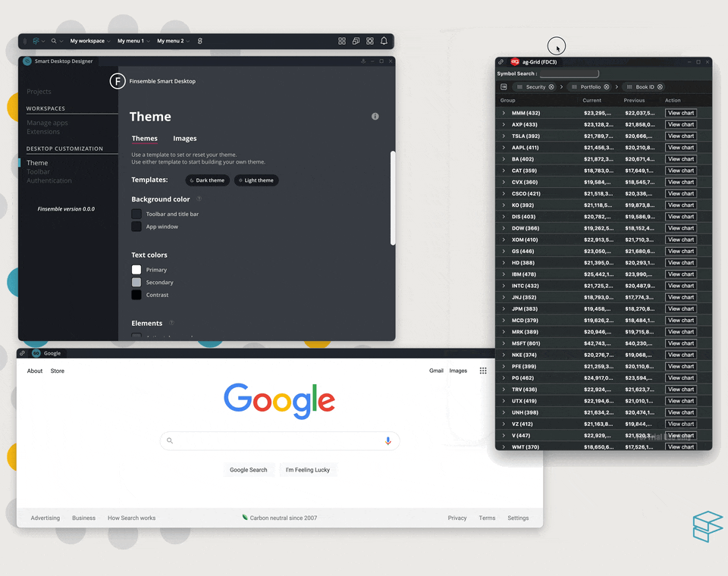728x576 pixels.
Task: Click the ag-Grid red logo icon
Action: tap(514, 61)
